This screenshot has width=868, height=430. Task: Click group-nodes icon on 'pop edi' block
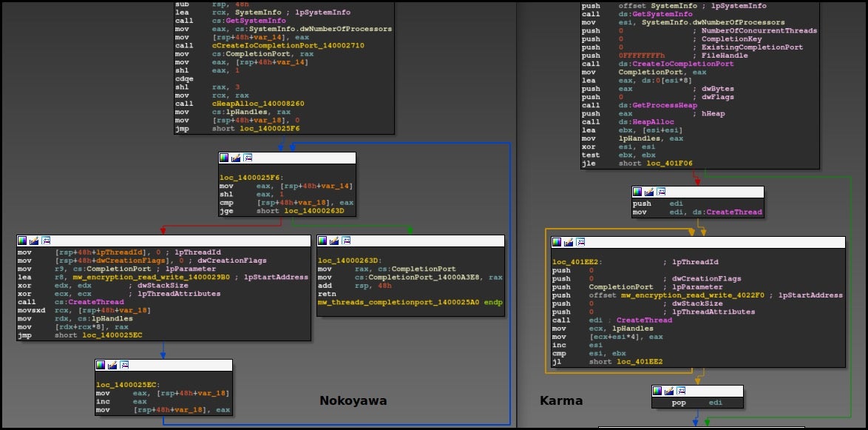[x=680, y=391]
